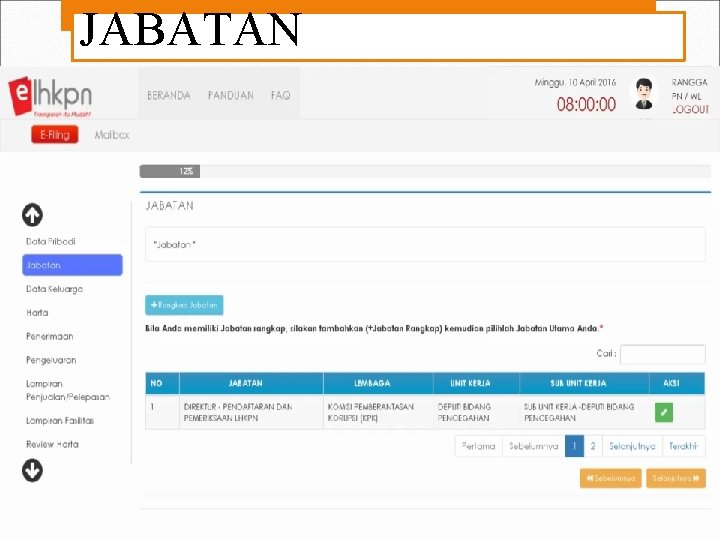Go to Pertama page in pagination
The width and height of the screenshot is (720, 540).
click(478, 446)
